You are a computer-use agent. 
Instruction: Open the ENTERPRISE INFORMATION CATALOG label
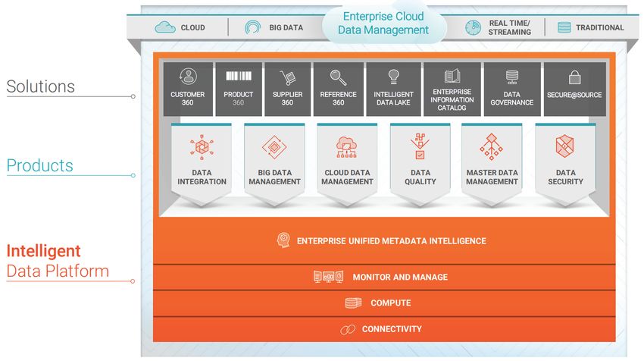point(452,99)
